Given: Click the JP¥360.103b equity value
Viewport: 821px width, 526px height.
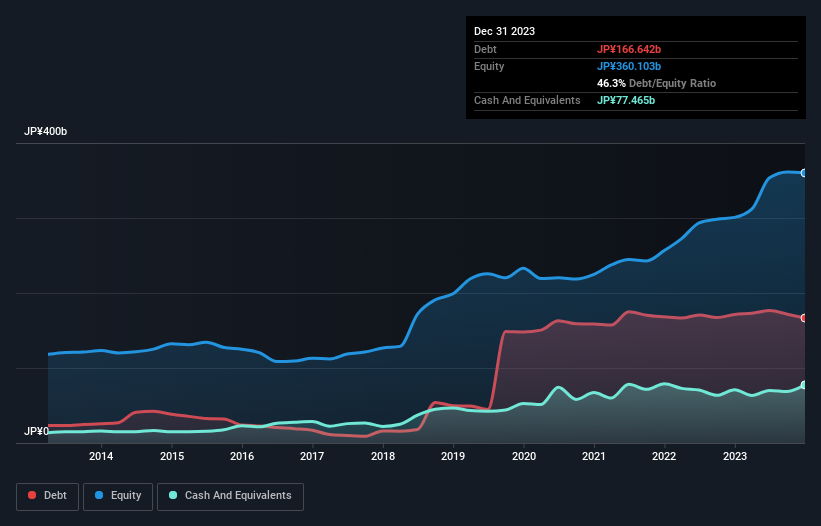Looking at the screenshot, I should (629, 66).
